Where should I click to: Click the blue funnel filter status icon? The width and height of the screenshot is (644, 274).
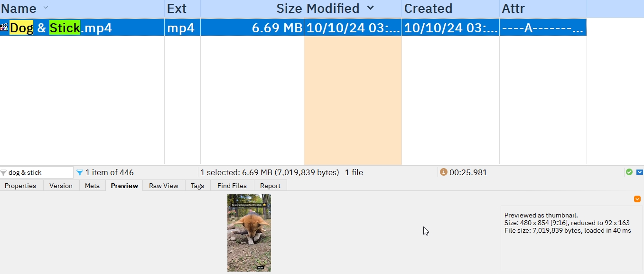pyautogui.click(x=80, y=172)
